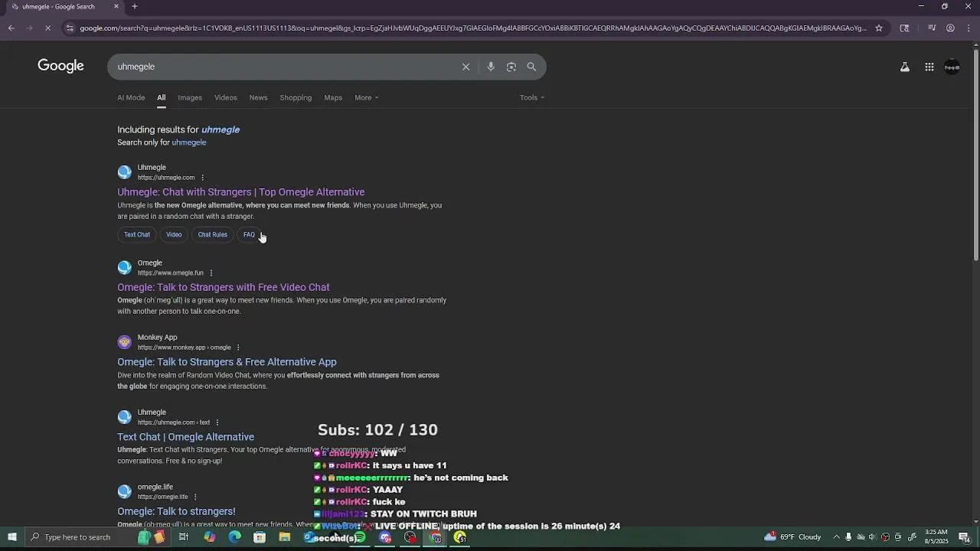Open a new browser tab
This screenshot has height=551, width=980.
click(134, 7)
